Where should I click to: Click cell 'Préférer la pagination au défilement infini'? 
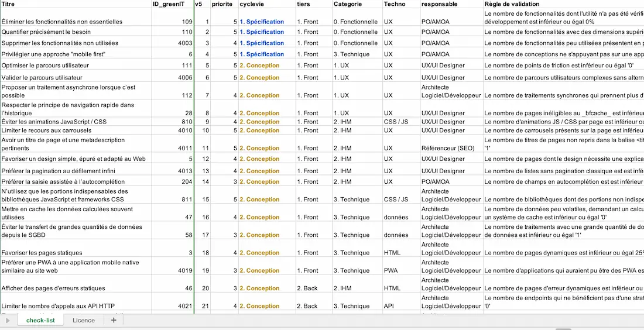click(x=76, y=170)
